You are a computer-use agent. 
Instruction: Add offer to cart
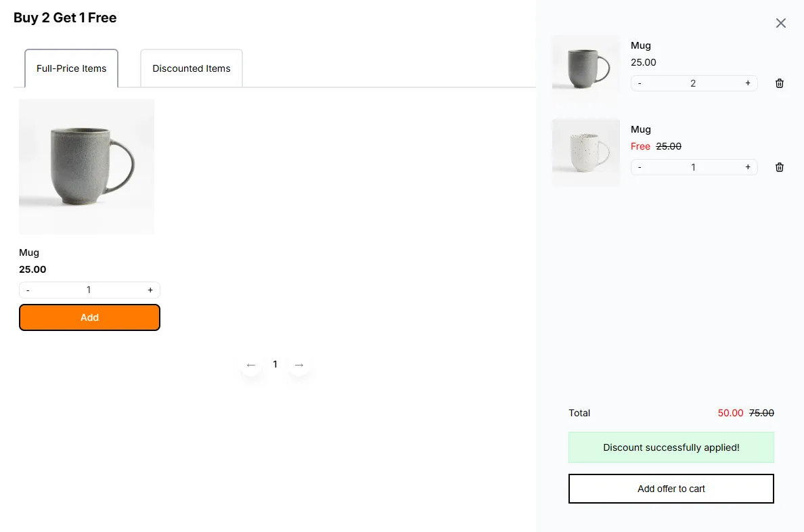click(x=671, y=489)
